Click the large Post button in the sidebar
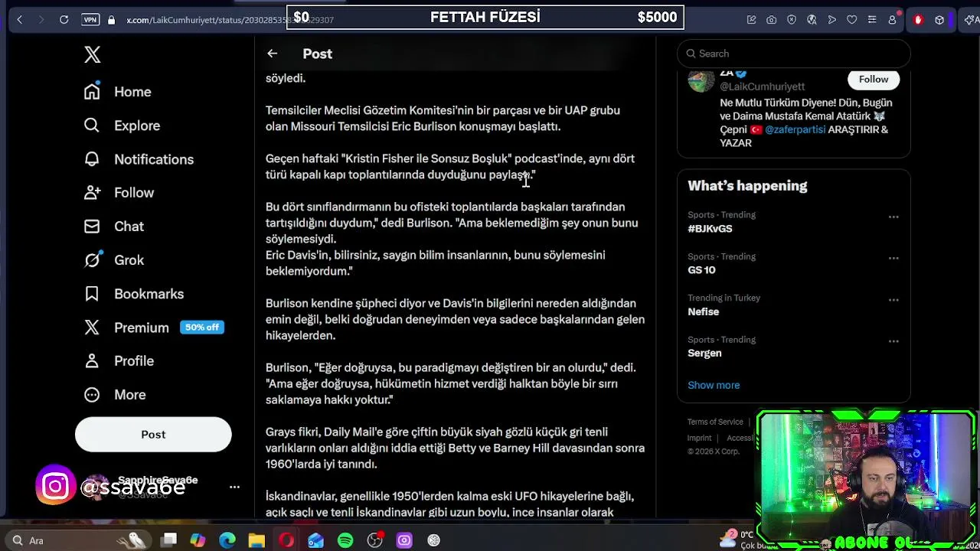Image resolution: width=980 pixels, height=551 pixels. pyautogui.click(x=153, y=435)
